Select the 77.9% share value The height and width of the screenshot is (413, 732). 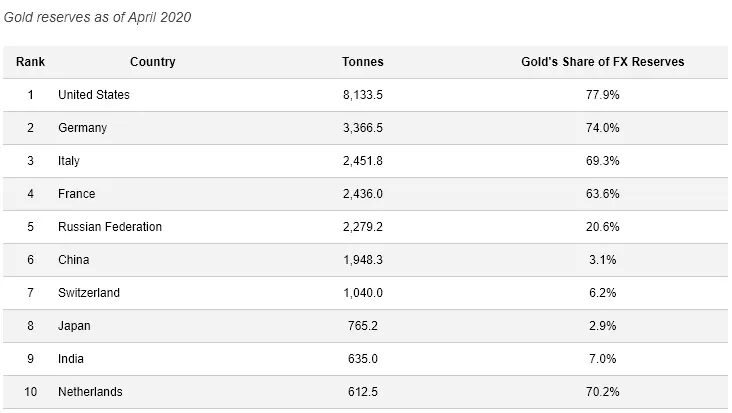point(604,95)
